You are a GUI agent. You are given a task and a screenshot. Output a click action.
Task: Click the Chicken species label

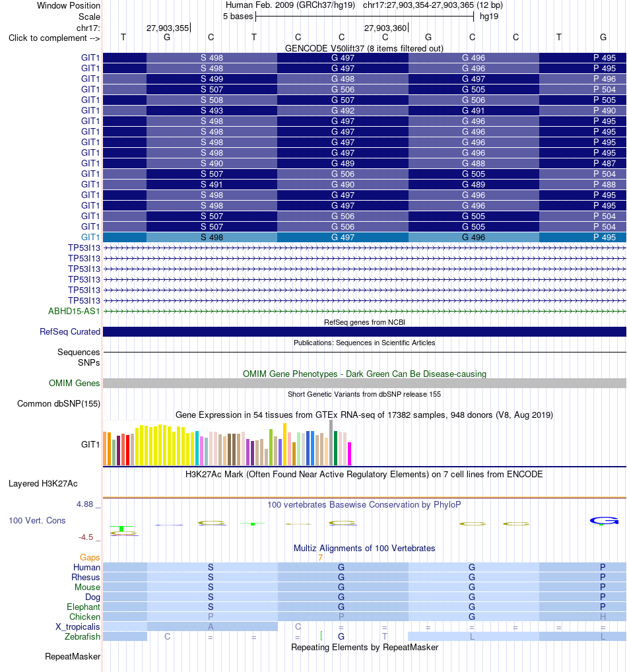point(84,617)
